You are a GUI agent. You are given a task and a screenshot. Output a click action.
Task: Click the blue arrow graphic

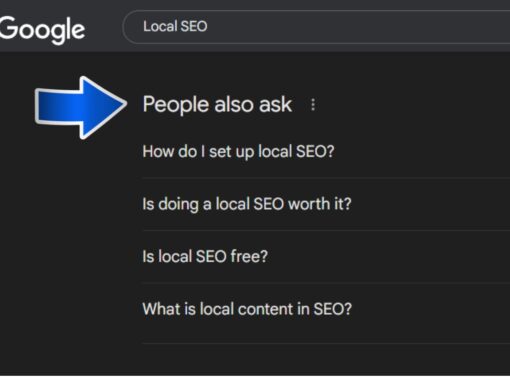pyautogui.click(x=81, y=107)
